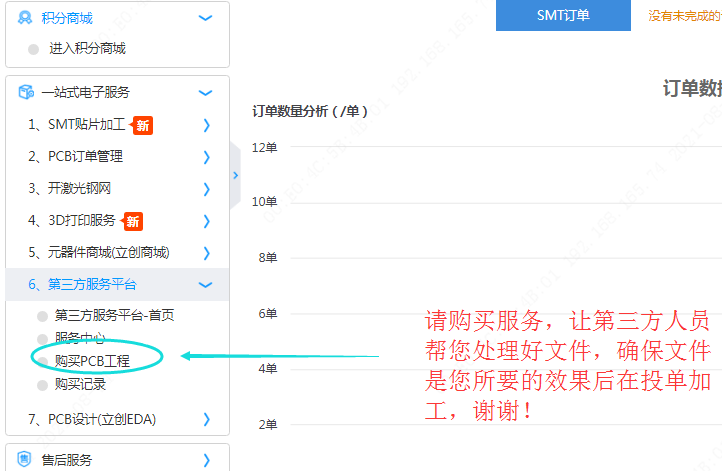Click the sidebar collapse arrow handle
The height and width of the screenshot is (471, 722).
coord(235,175)
